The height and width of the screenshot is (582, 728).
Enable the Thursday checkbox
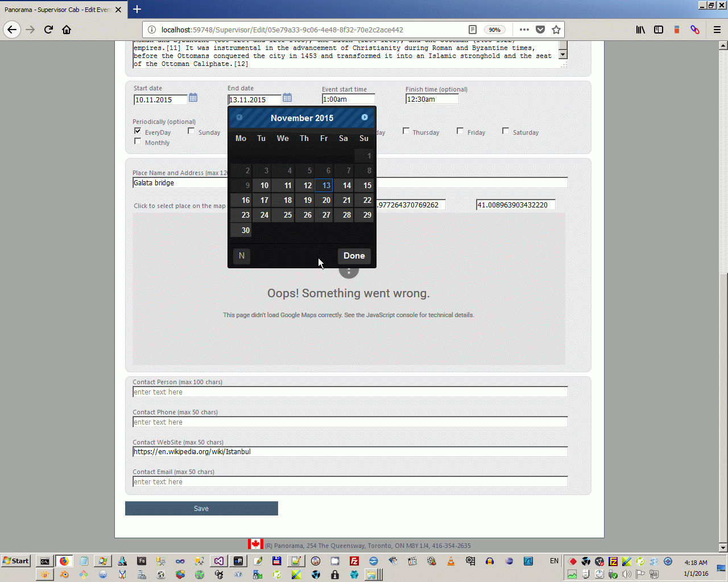(x=406, y=131)
